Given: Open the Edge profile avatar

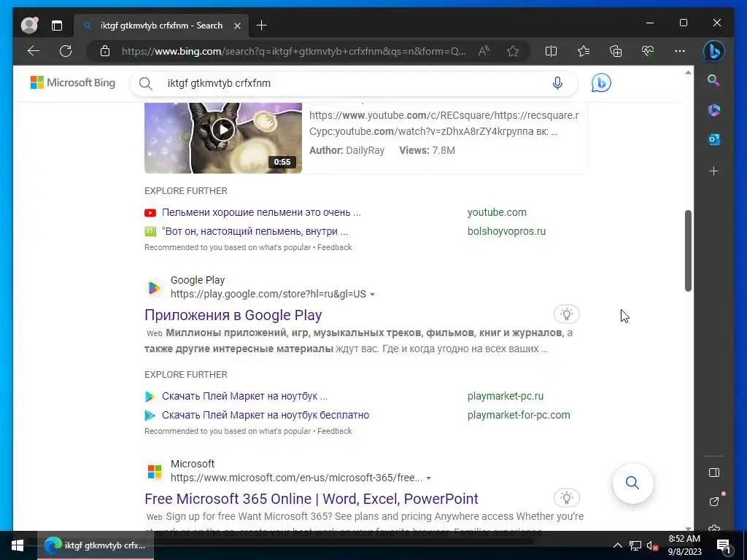Looking at the screenshot, I should (x=29, y=26).
